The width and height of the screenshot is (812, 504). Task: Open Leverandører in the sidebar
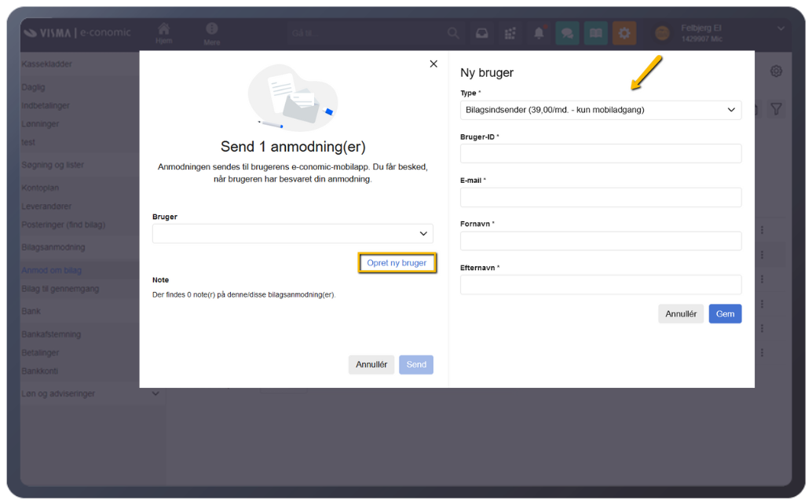coord(46,206)
